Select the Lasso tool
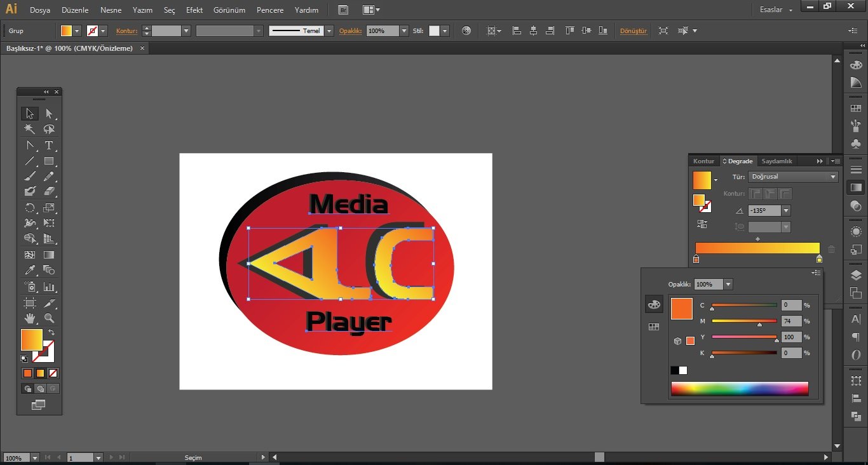This screenshot has height=465, width=868. point(49,129)
